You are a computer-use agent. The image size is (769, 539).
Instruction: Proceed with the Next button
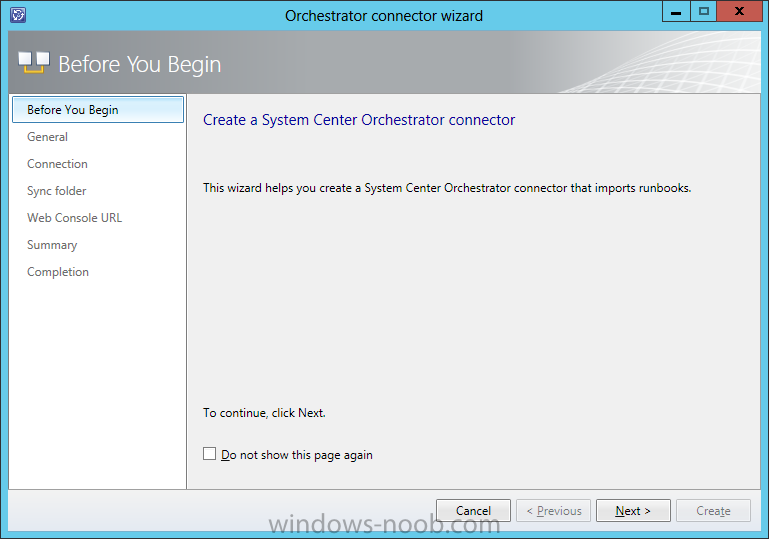click(x=633, y=511)
